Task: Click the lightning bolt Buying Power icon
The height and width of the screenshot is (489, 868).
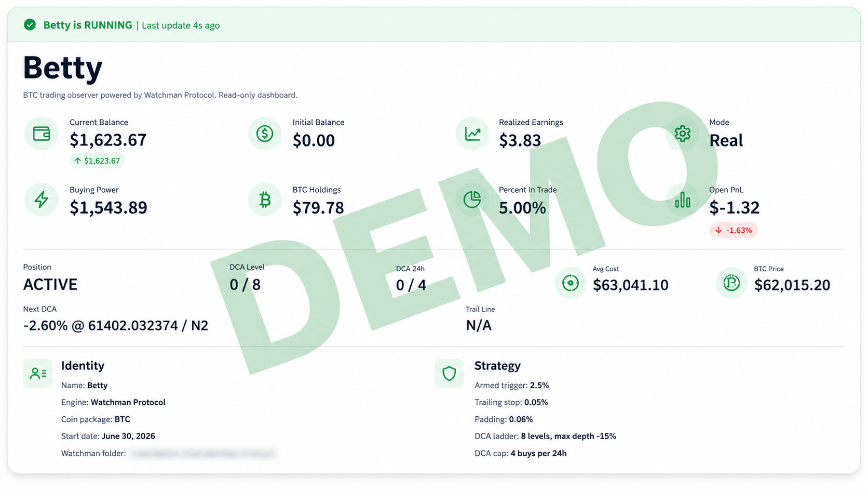Action: coord(42,200)
